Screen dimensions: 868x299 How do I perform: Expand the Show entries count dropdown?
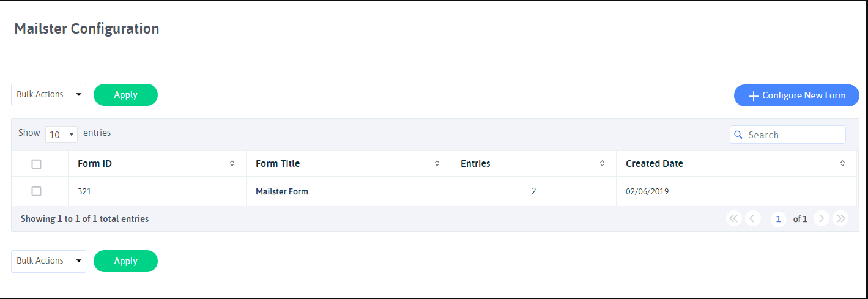pyautogui.click(x=61, y=135)
